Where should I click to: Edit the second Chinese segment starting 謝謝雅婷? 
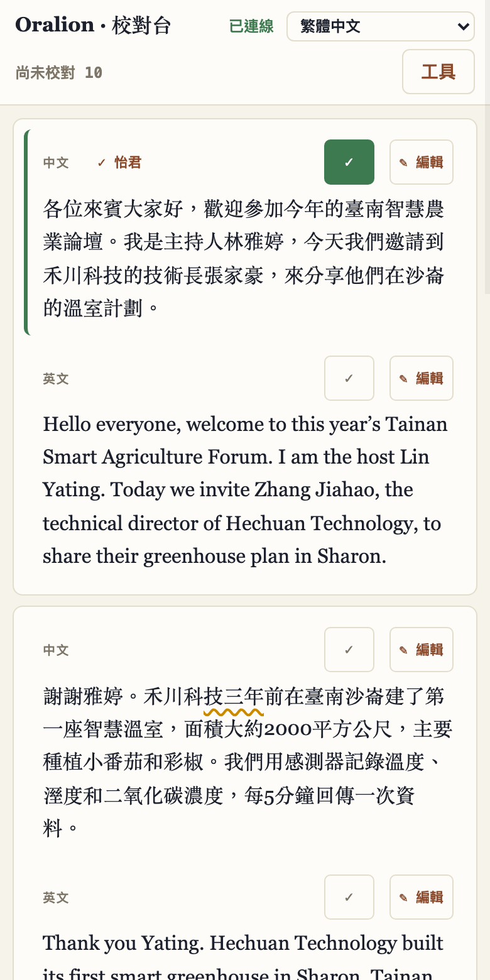pos(422,650)
